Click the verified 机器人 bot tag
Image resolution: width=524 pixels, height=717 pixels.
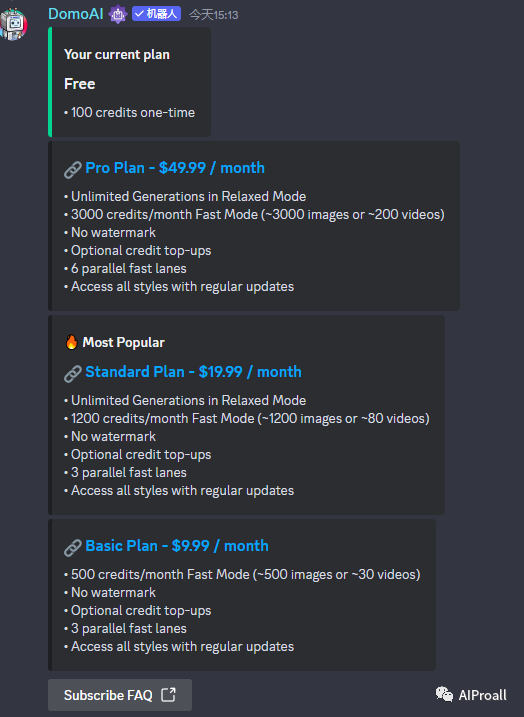[156, 14]
